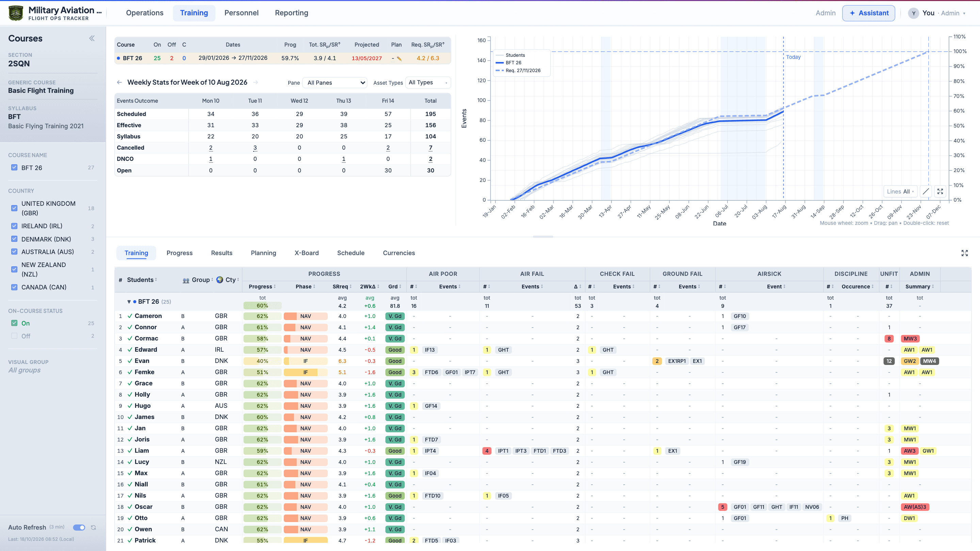The image size is (980, 551).
Task: Click Femke's IF phase bar
Action: pos(306,372)
